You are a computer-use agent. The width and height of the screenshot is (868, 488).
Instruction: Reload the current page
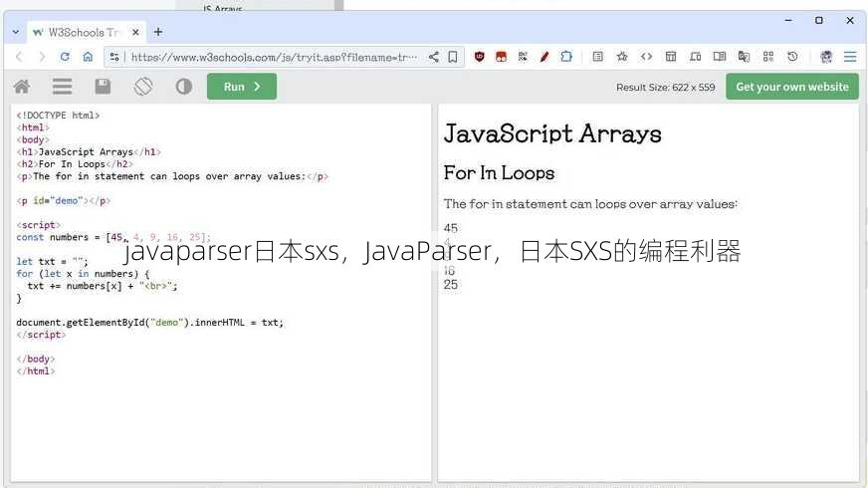point(65,57)
